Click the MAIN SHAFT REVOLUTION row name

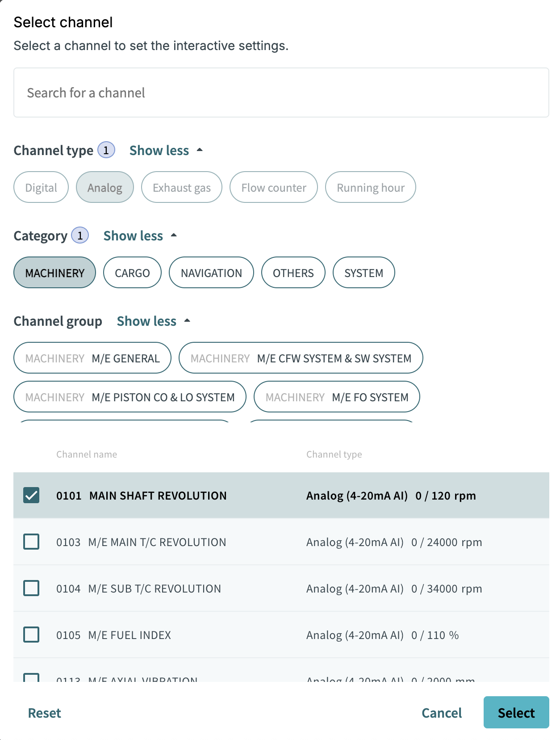158,496
